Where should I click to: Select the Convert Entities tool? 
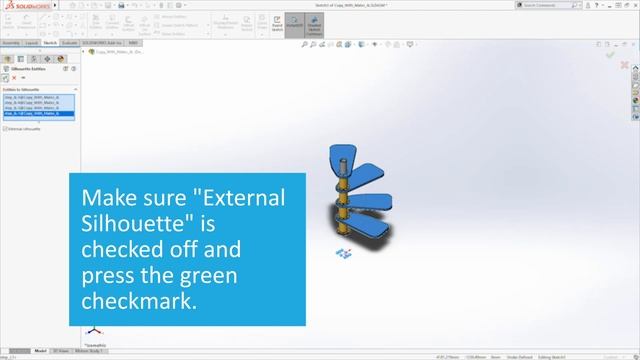click(x=112, y=22)
